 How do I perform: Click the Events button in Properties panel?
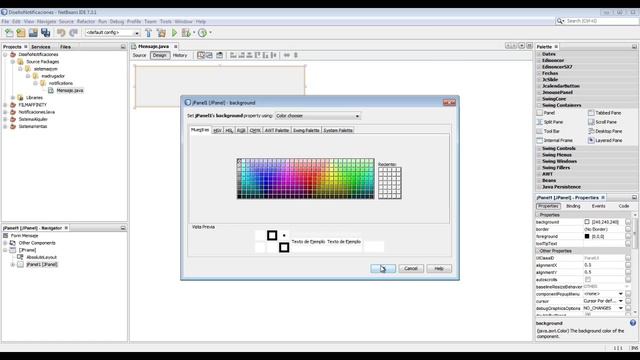[598, 206]
